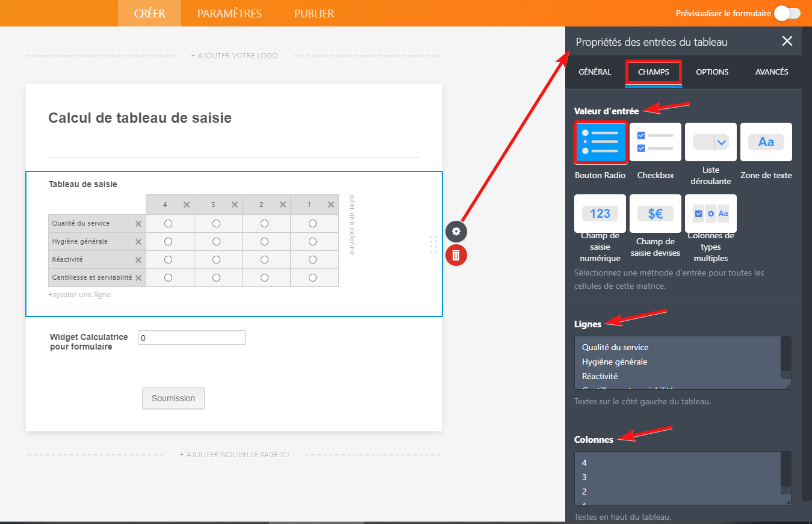Remove the Hygiène générale row
This screenshot has height=524, width=812.
[x=138, y=242]
